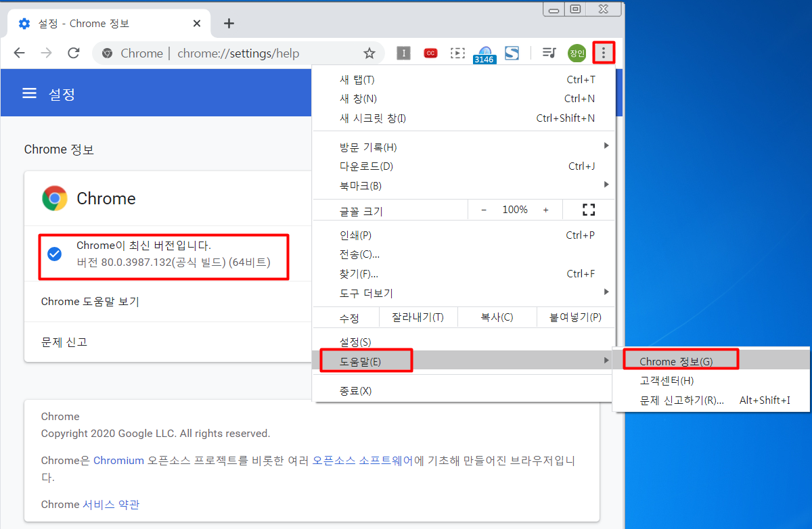The height and width of the screenshot is (529, 812).
Task: Increase zoom with the plus button
Action: (x=545, y=210)
